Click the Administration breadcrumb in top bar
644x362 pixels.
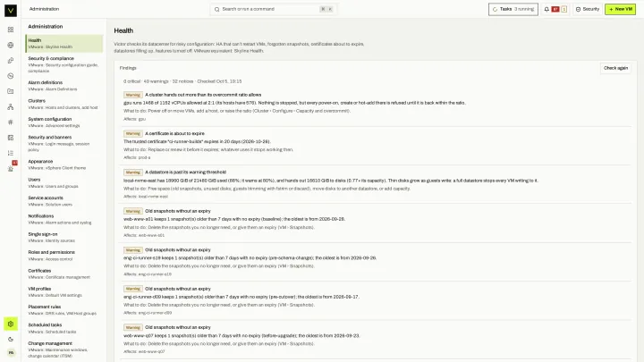point(44,9)
